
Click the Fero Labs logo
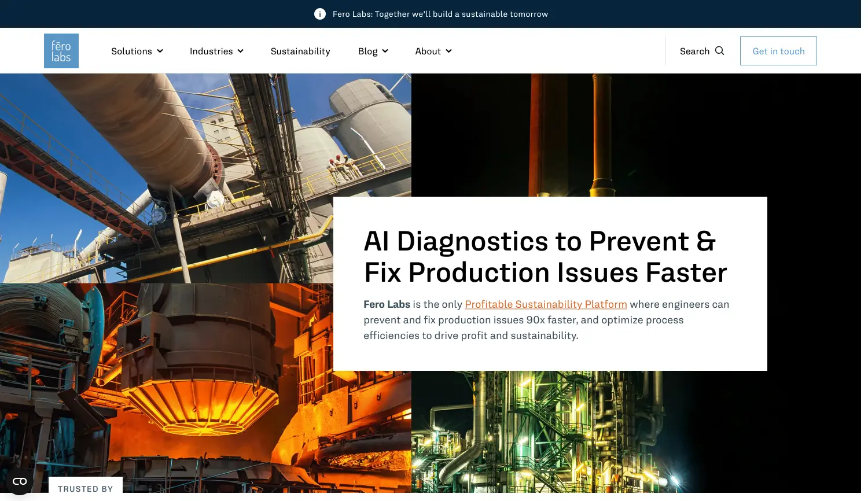coord(61,51)
